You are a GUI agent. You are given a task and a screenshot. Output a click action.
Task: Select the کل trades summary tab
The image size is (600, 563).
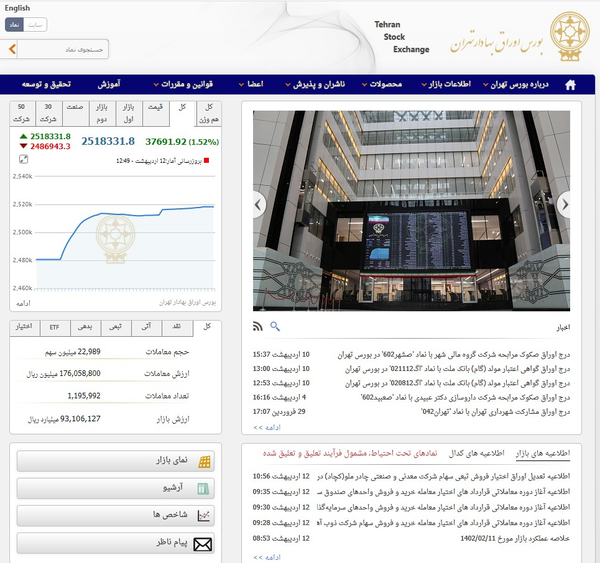click(207, 328)
